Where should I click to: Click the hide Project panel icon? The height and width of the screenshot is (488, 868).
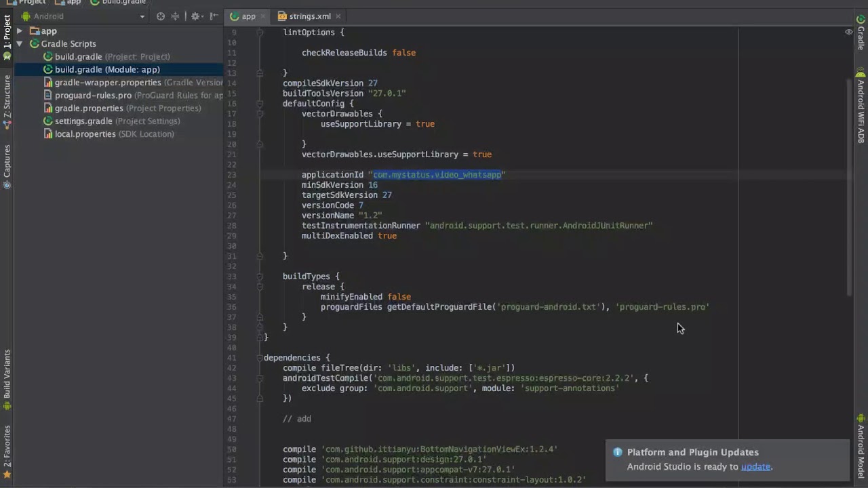point(214,16)
